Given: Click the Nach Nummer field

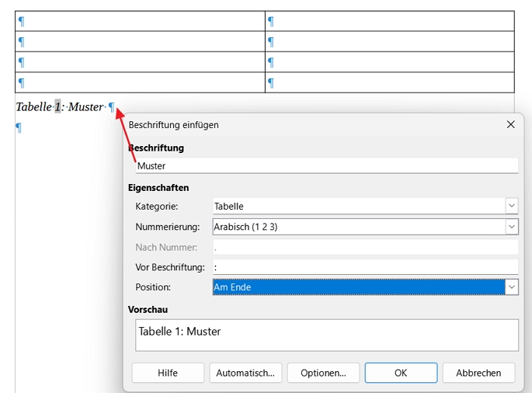Looking at the screenshot, I should coord(363,247).
